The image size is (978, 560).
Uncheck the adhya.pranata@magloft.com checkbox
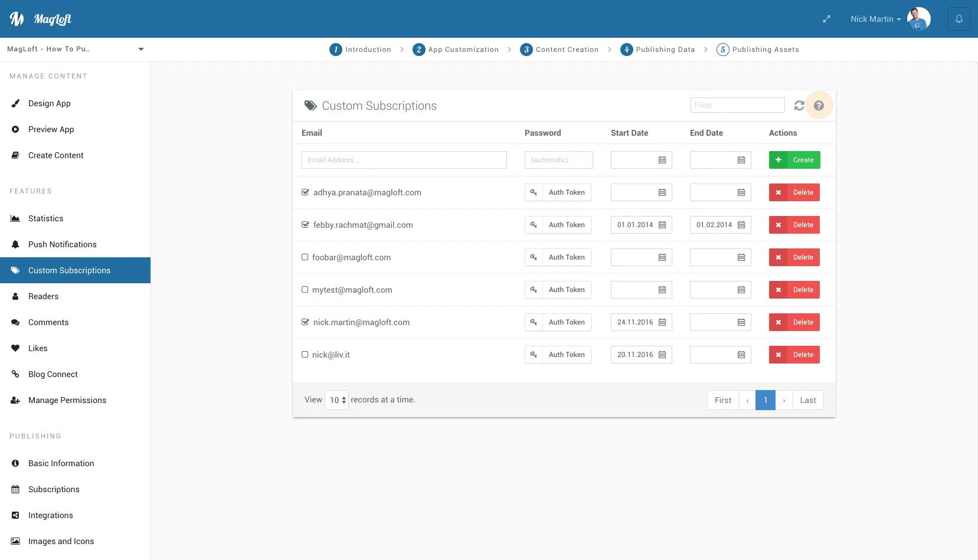305,192
